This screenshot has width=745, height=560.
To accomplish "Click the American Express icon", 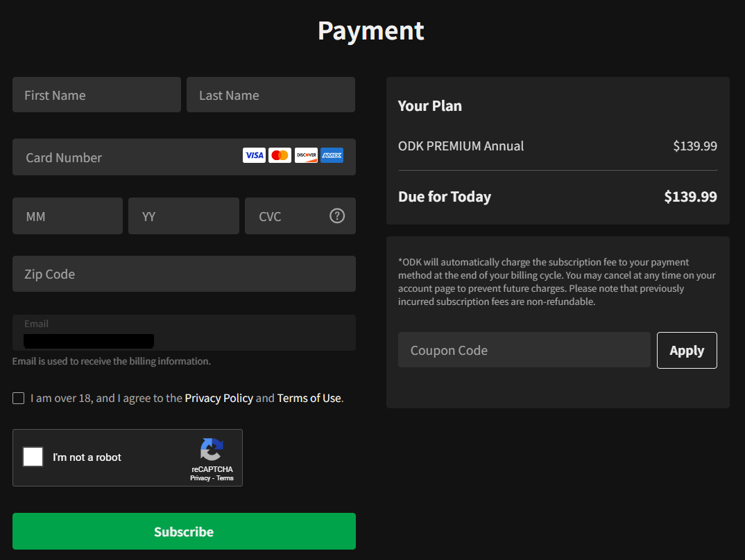I will point(332,155).
